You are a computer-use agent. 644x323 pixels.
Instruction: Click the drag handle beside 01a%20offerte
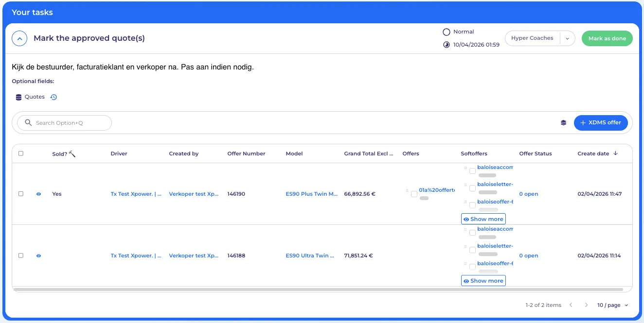pos(407,191)
